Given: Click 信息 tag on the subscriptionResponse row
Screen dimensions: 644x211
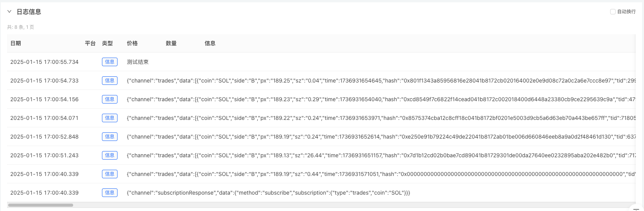Looking at the screenshot, I should coord(110,193).
